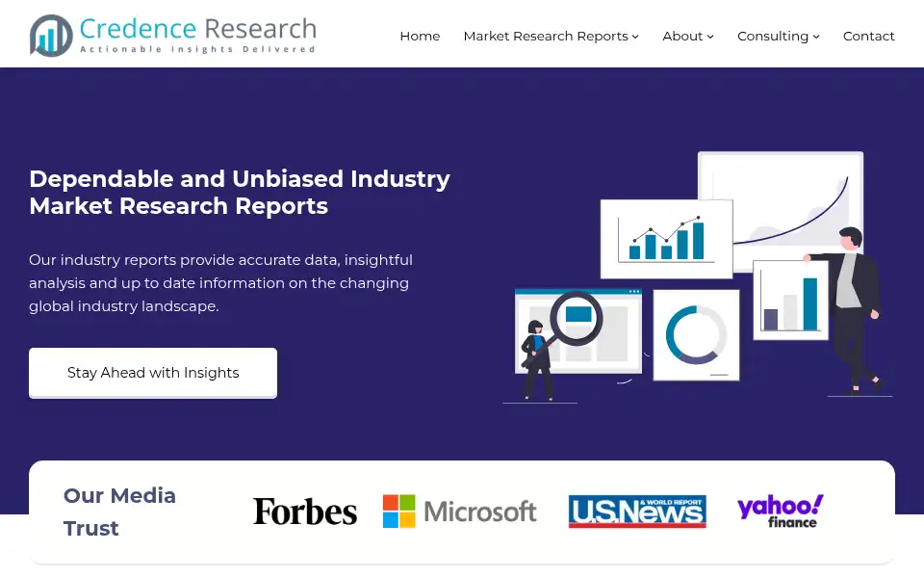
Task: Expand the Market Research Reports chevron
Action: (x=635, y=37)
